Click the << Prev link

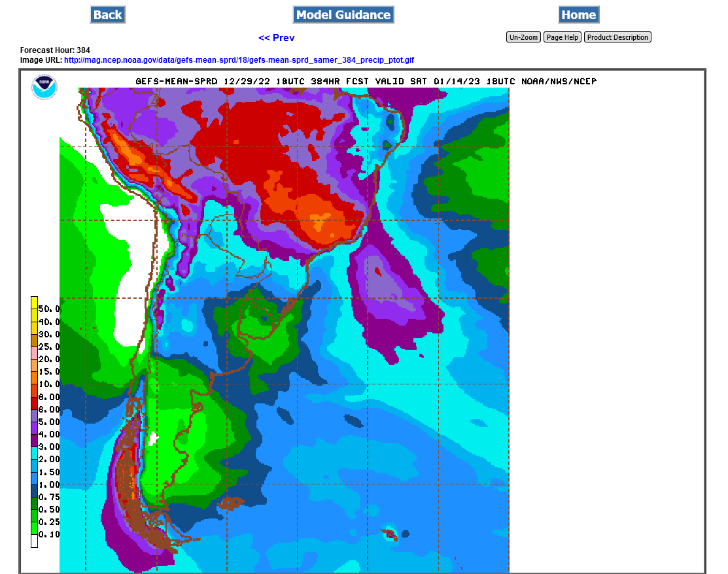tap(276, 38)
